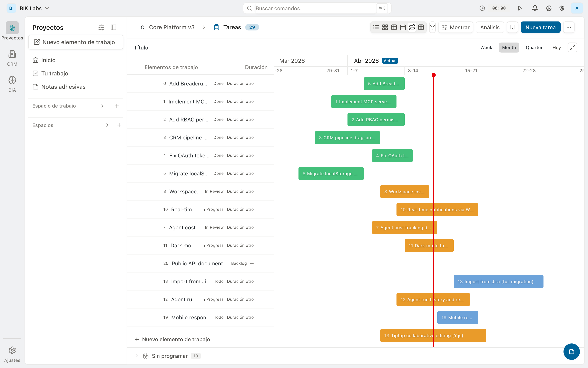Select orange Dark mode fo... bar
This screenshot has height=368, width=588.
click(x=429, y=246)
